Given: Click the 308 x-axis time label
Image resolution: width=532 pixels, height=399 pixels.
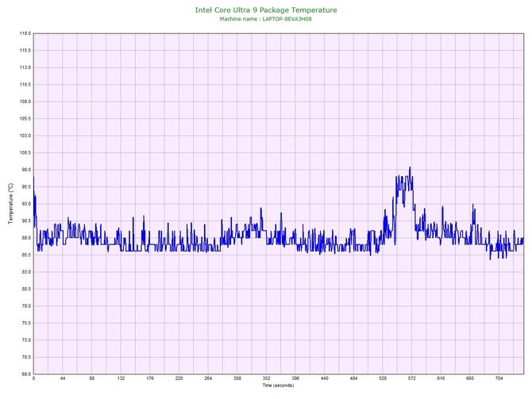Looking at the screenshot, I should [x=237, y=378].
